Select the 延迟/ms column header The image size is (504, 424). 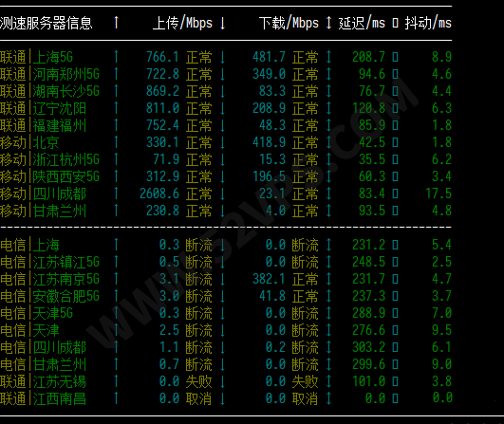[x=362, y=23]
